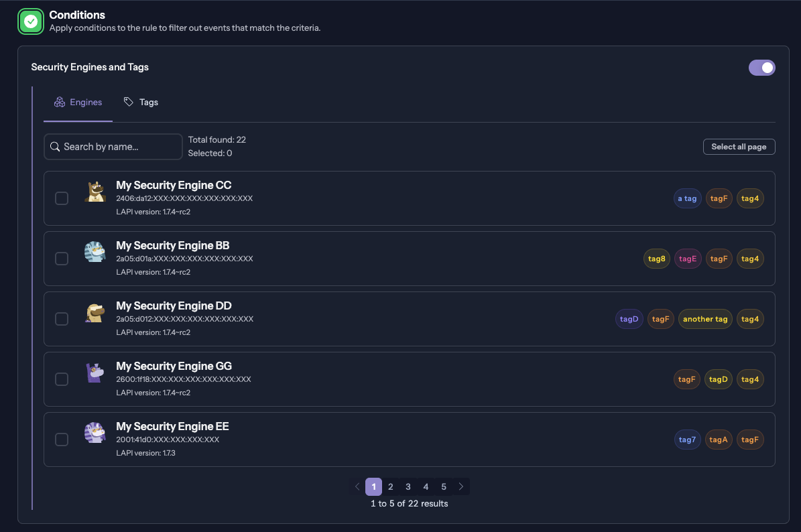Click the Security Engine BB pharaoh avatar

[x=95, y=252]
